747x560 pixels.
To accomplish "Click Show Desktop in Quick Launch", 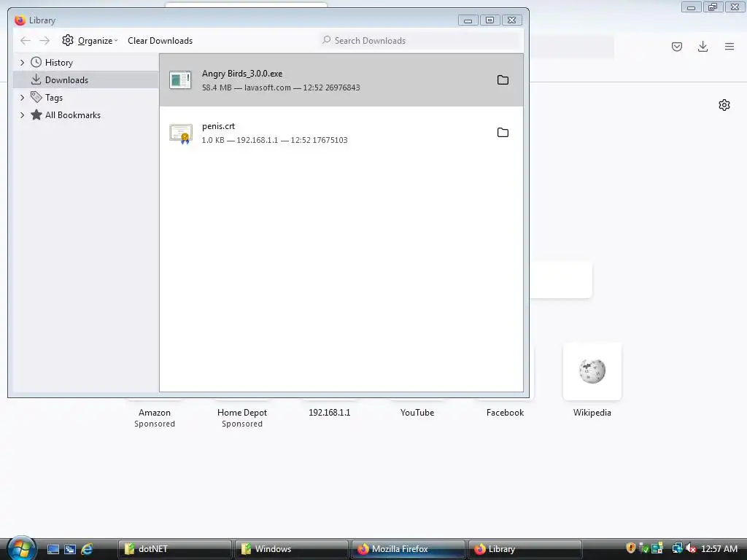I will (x=53, y=549).
